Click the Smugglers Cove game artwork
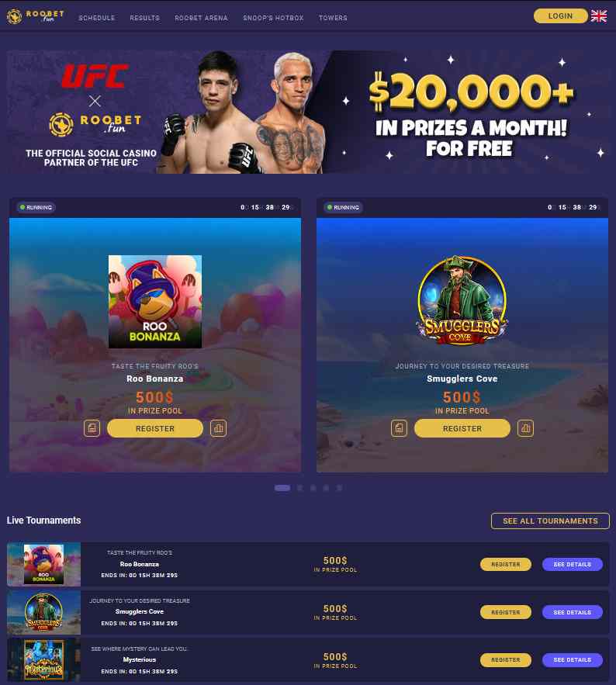616x685 pixels. (462, 300)
